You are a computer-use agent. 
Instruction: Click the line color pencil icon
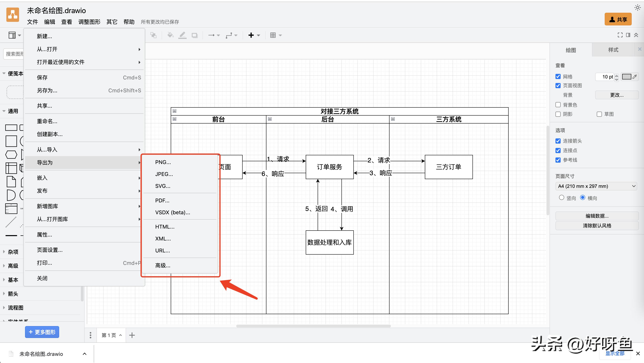pyautogui.click(x=182, y=35)
